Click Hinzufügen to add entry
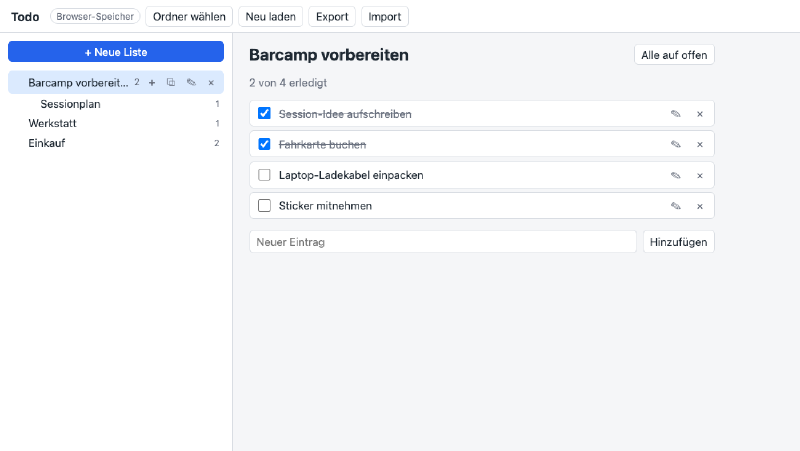The width and height of the screenshot is (800, 451). click(x=679, y=242)
